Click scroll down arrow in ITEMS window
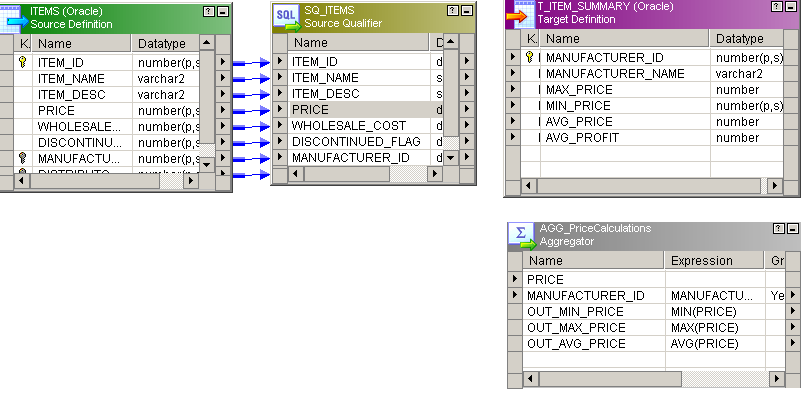This screenshot has width=803, height=394. tap(206, 164)
